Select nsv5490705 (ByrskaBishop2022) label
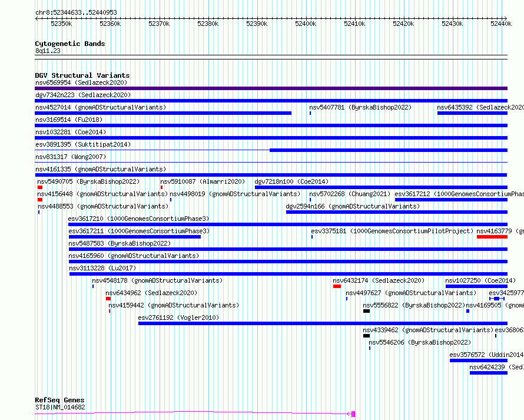The width and height of the screenshot is (524, 420). pyautogui.click(x=88, y=181)
